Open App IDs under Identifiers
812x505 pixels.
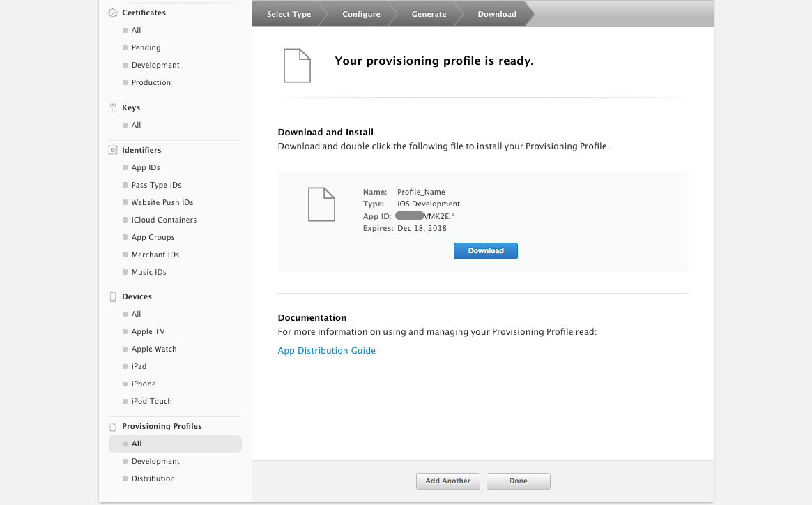pos(146,168)
